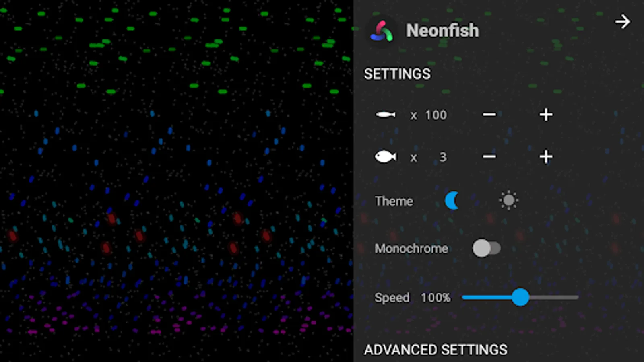Click the Theme label
The image size is (644, 362).
coord(394,201)
